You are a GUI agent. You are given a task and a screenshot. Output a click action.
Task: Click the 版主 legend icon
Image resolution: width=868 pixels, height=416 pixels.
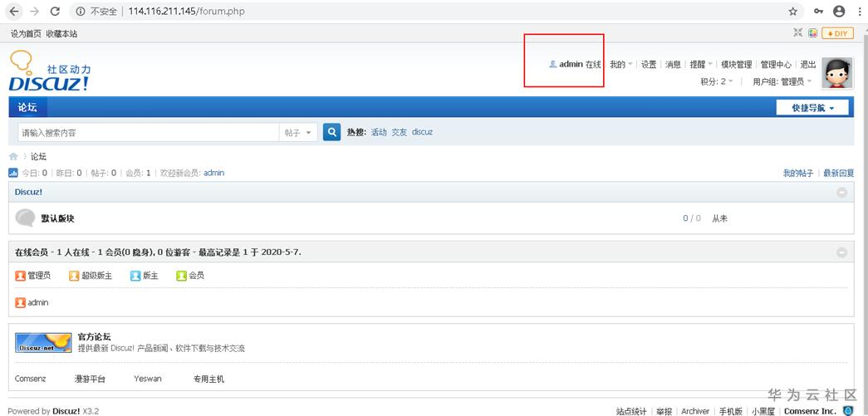pos(135,275)
